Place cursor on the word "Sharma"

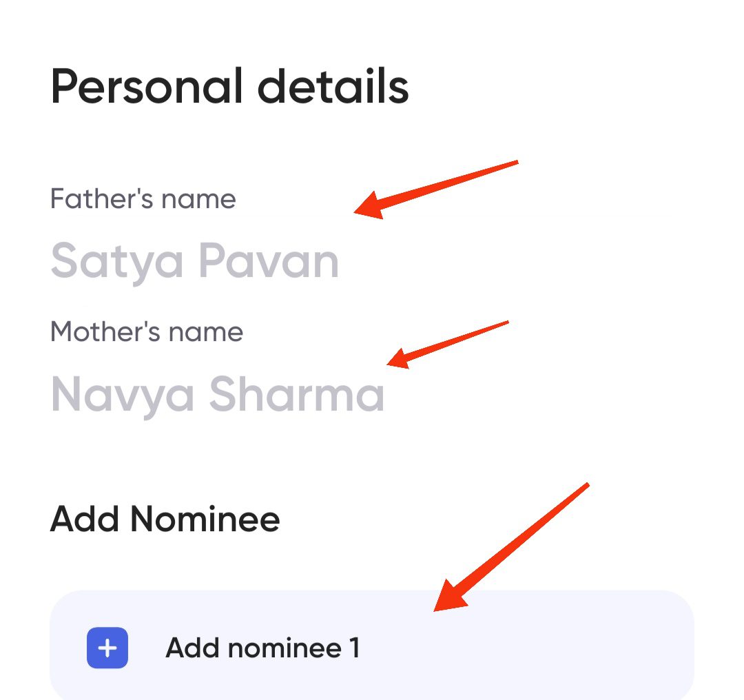click(x=296, y=394)
